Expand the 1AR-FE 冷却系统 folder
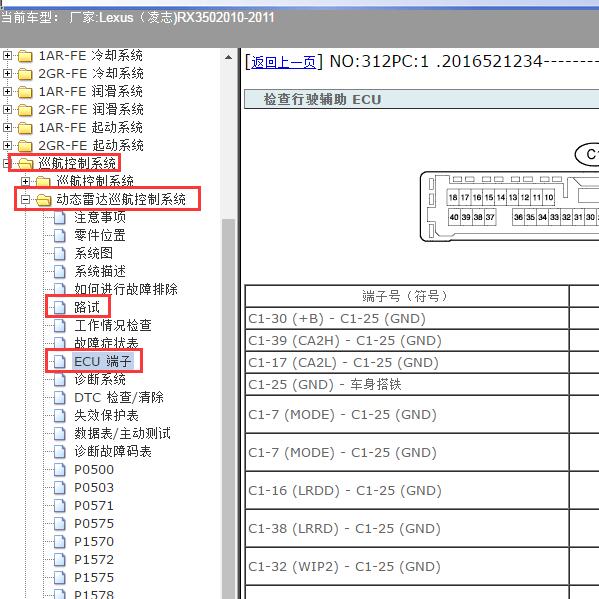 click(x=7, y=55)
